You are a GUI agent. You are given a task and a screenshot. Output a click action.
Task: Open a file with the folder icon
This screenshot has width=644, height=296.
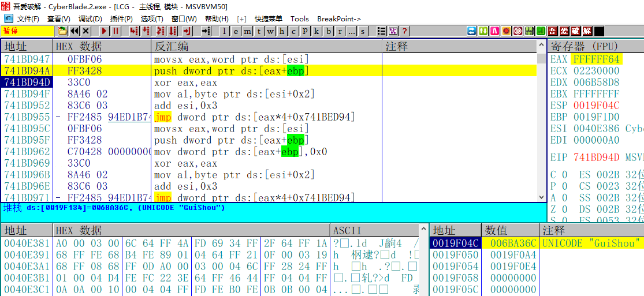62,31
